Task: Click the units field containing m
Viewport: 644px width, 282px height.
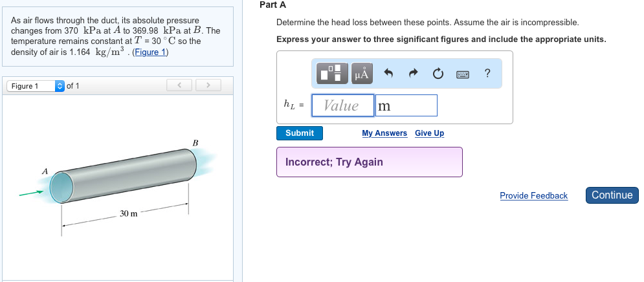Action: (406, 105)
